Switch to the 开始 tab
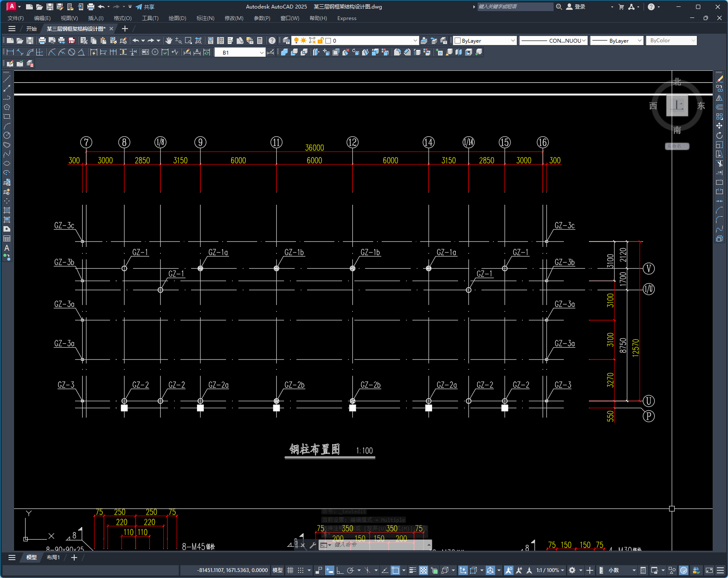This screenshot has width=728, height=578. [x=32, y=29]
